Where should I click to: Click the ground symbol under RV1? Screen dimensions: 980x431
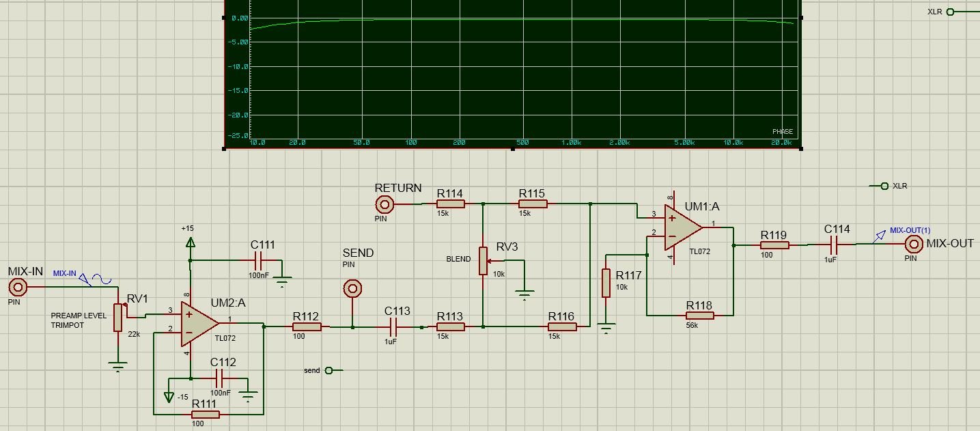pyautogui.click(x=119, y=367)
